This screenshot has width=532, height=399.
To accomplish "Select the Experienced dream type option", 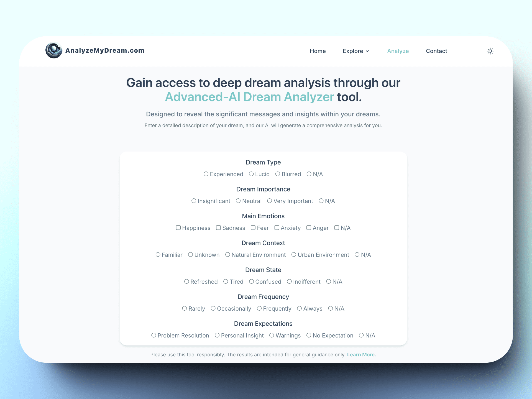I will [206, 174].
